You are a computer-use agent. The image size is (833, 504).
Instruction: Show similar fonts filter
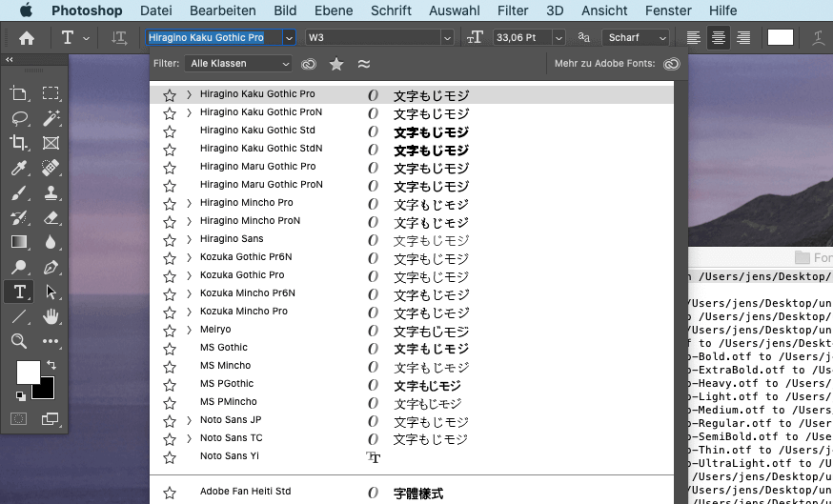364,64
